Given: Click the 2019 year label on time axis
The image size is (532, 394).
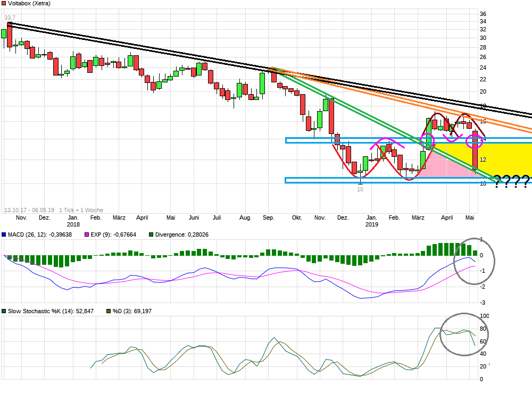Looking at the screenshot, I should pos(371,224).
